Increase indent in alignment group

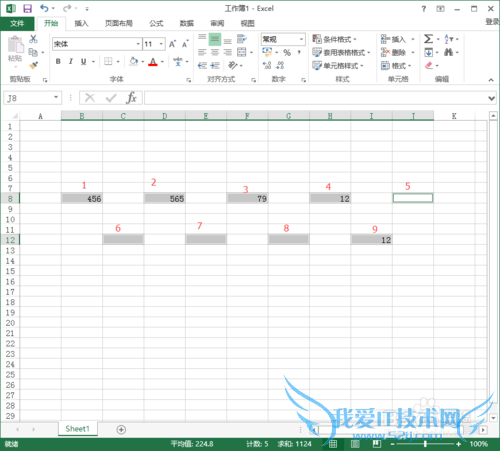(x=215, y=65)
